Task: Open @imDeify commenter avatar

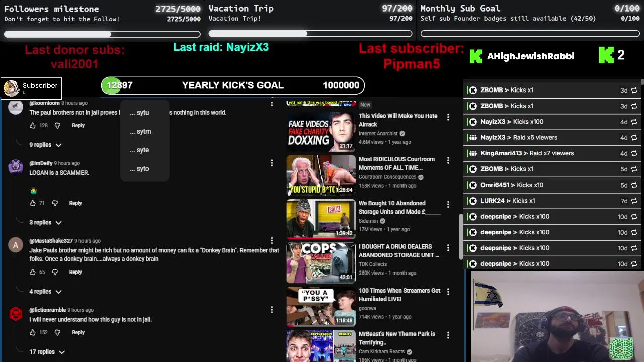Action: pyautogui.click(x=16, y=167)
